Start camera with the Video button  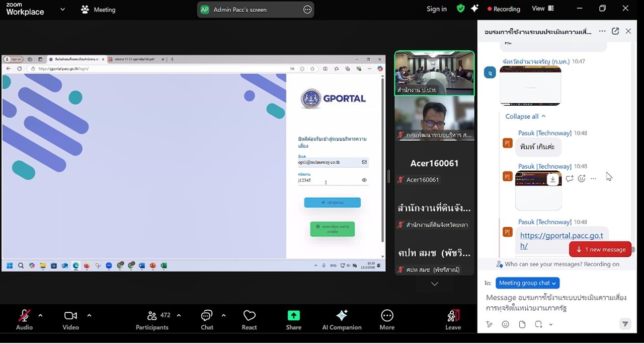click(x=70, y=320)
